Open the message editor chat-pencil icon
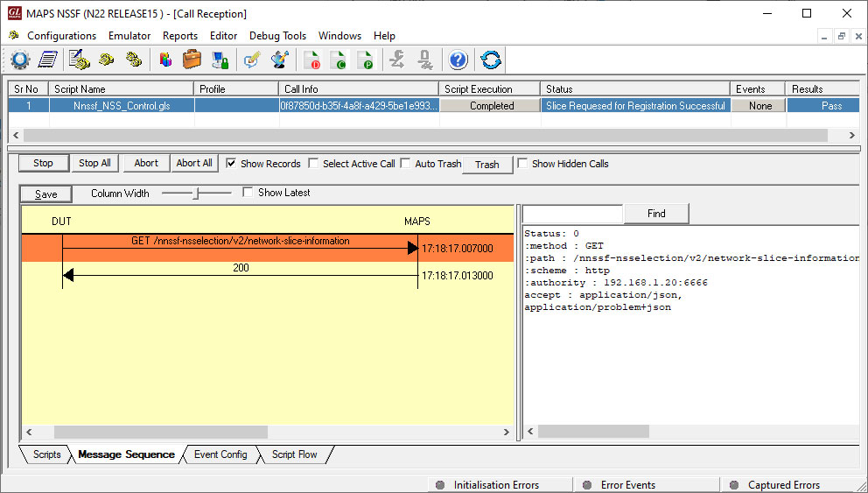The image size is (868, 493). [252, 60]
